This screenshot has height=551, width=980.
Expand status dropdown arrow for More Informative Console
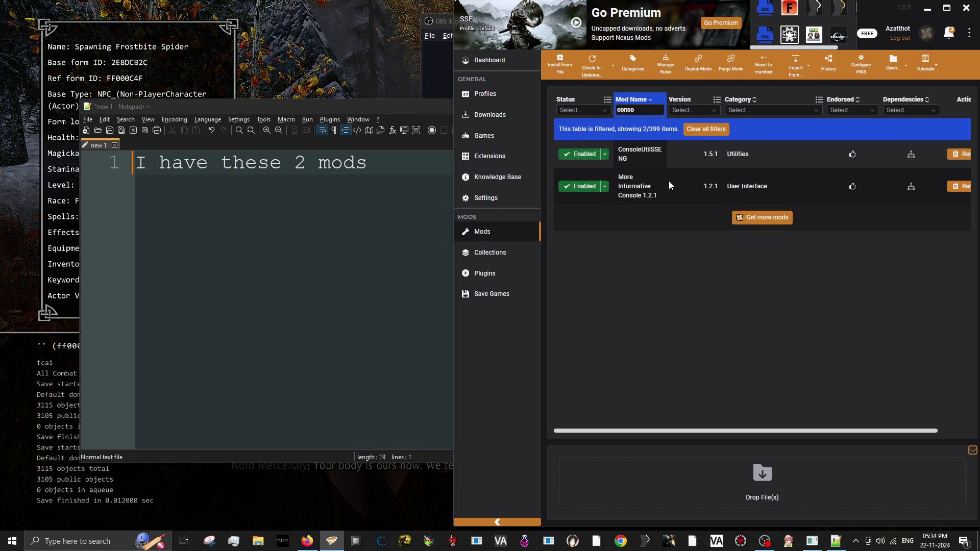(605, 186)
